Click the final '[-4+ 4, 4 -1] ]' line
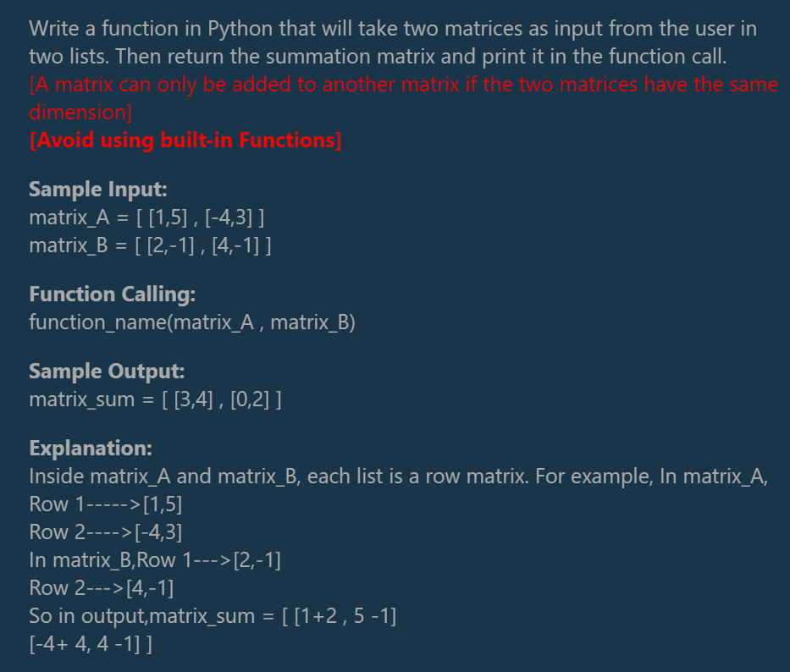Image resolution: width=790 pixels, height=672 pixels. pos(91,644)
